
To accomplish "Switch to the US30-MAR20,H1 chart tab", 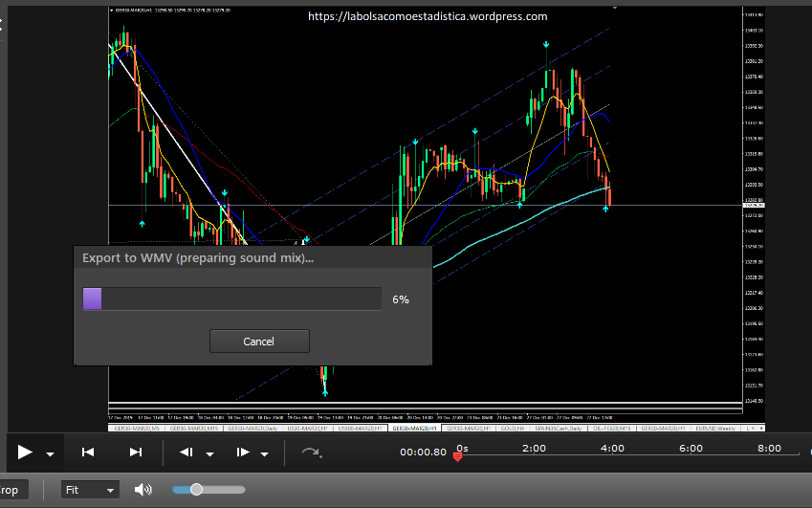I will pyautogui.click(x=308, y=429).
